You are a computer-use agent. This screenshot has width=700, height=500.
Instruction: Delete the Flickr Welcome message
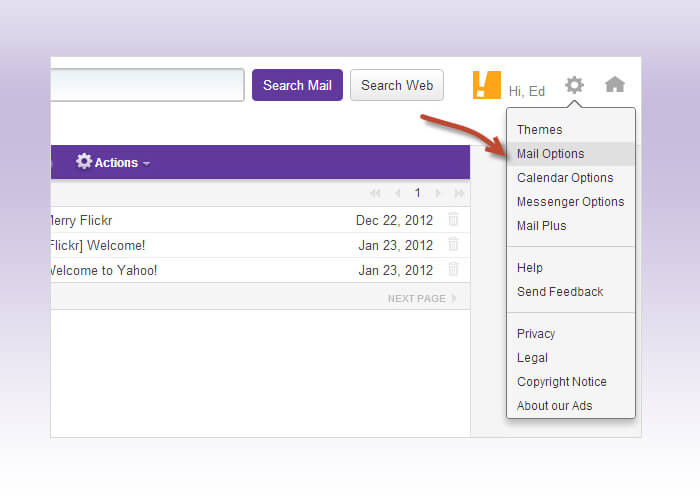coord(453,244)
